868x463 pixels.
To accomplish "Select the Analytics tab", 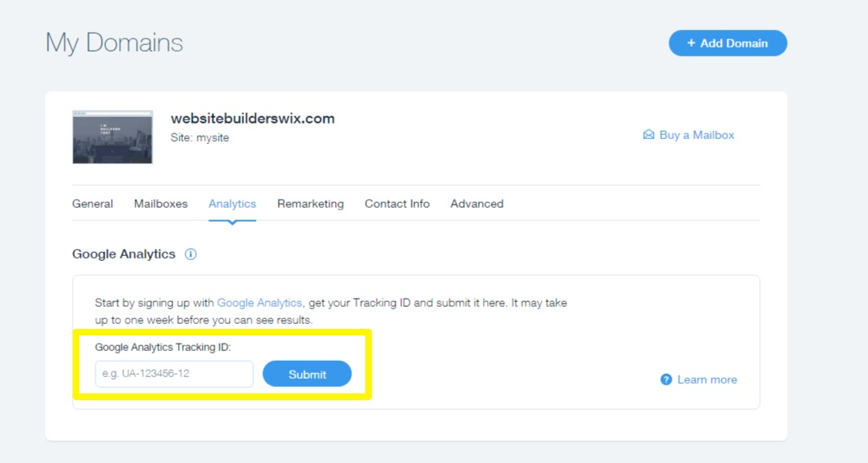I will click(x=232, y=204).
